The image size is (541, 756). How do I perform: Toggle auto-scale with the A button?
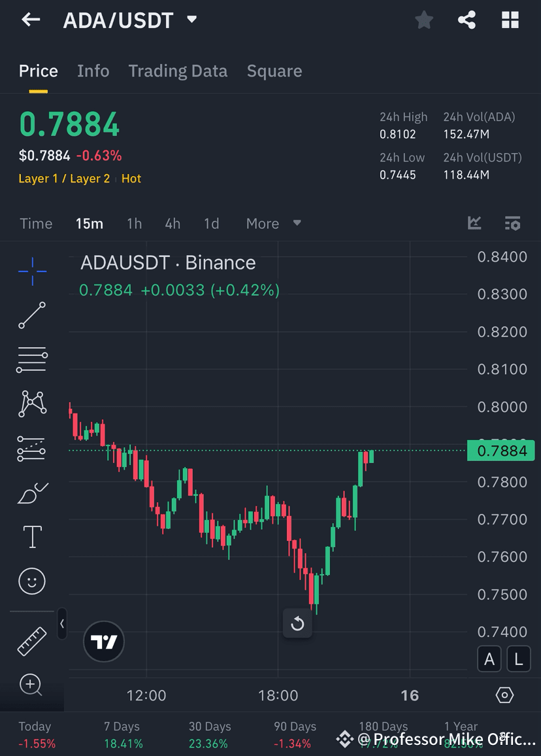pos(489,659)
